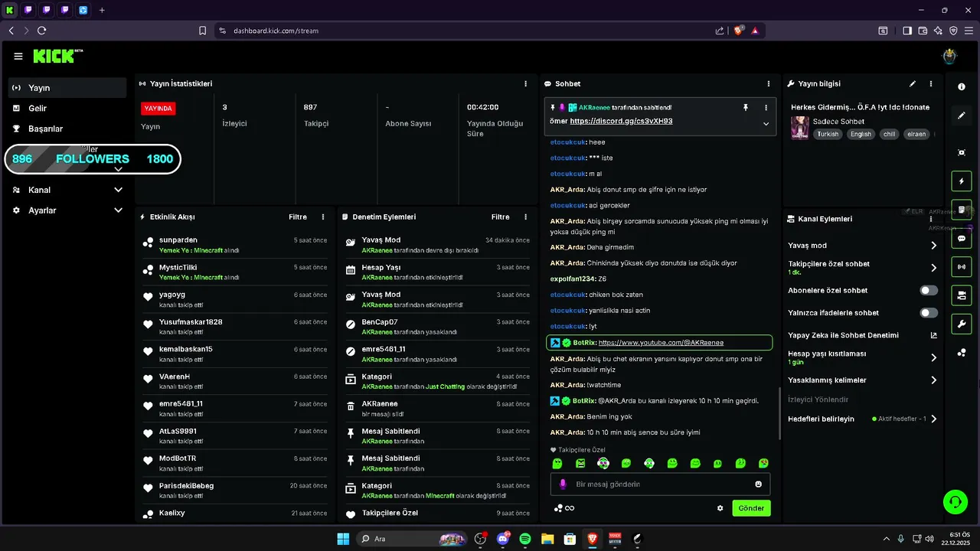The height and width of the screenshot is (551, 980).
Task: Toggle the lightning activity feed sidebar icon
Action: 962,181
